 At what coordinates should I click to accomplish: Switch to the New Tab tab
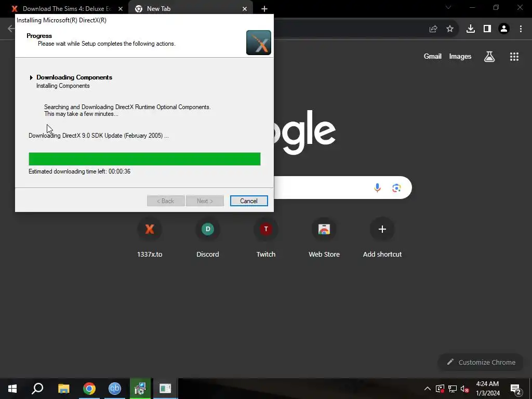click(190, 9)
